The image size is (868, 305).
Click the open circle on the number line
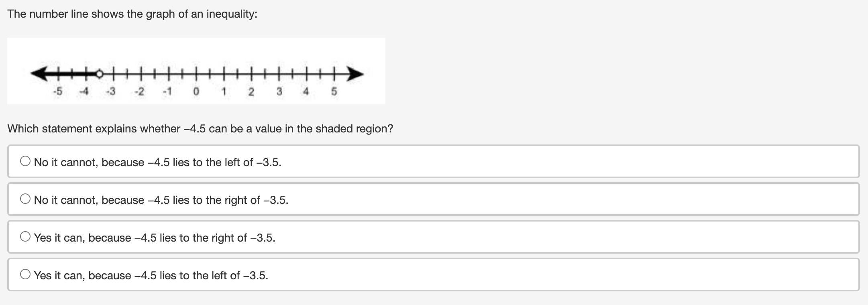(100, 74)
